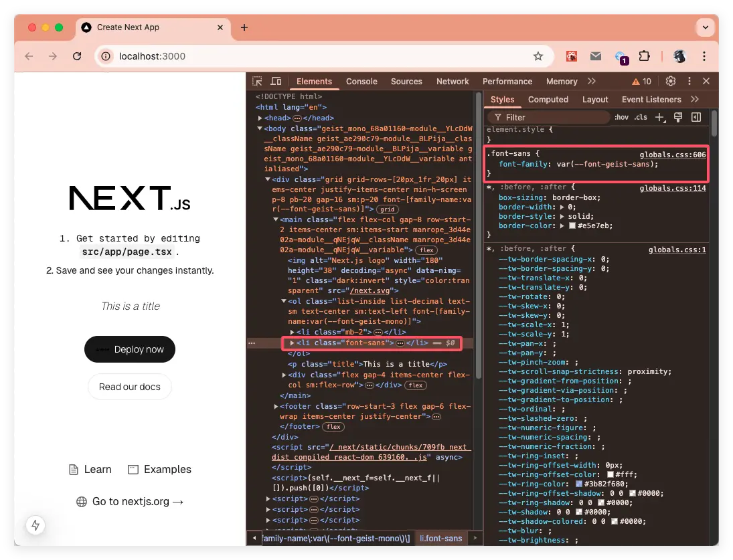Click the --tw-ring-color #3b82f680 swatch
The image size is (733, 560).
coord(579,484)
